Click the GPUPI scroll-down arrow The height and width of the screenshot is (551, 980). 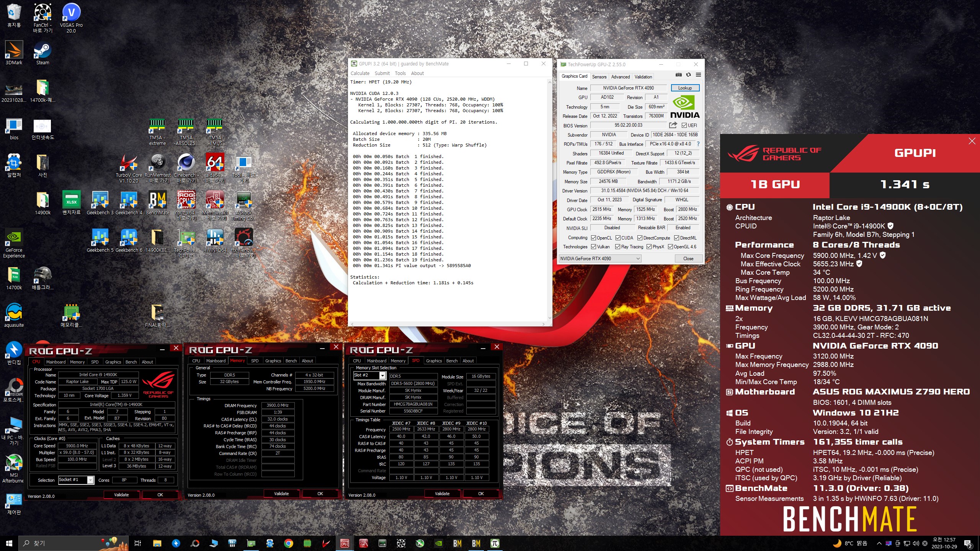coord(550,318)
